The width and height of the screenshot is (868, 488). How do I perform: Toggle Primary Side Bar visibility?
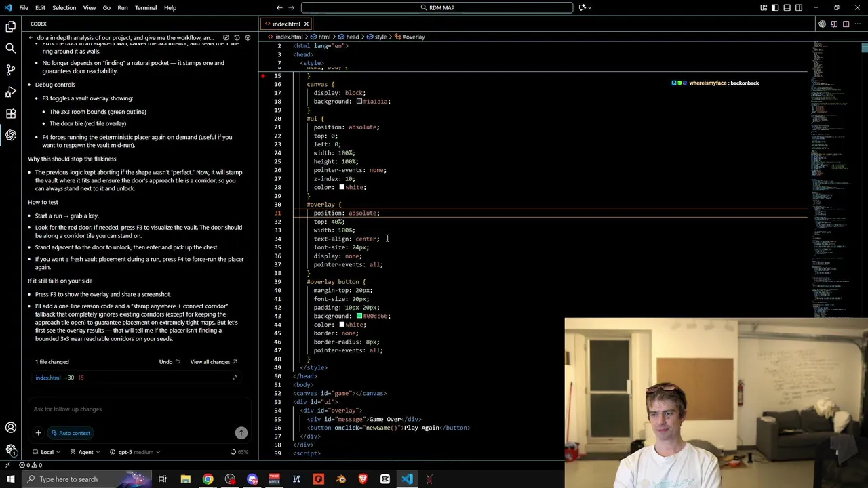point(775,7)
